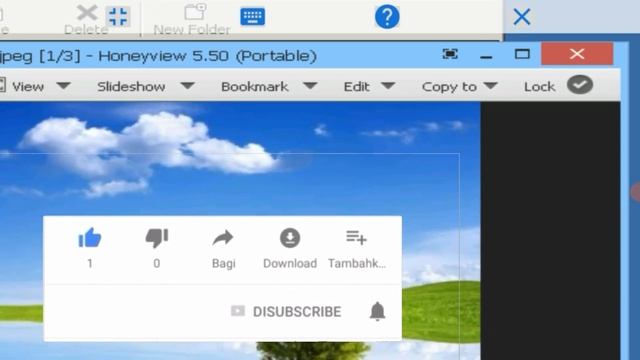Viewport: 640px width, 360px height.
Task: Click Delete in the top toolbar
Action: click(x=86, y=20)
